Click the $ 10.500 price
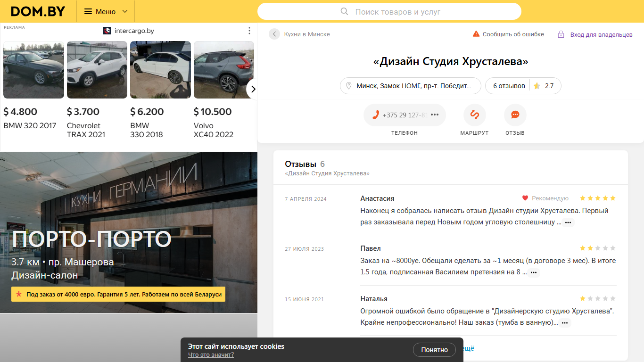Image resolution: width=644 pixels, height=362 pixels. 213,112
